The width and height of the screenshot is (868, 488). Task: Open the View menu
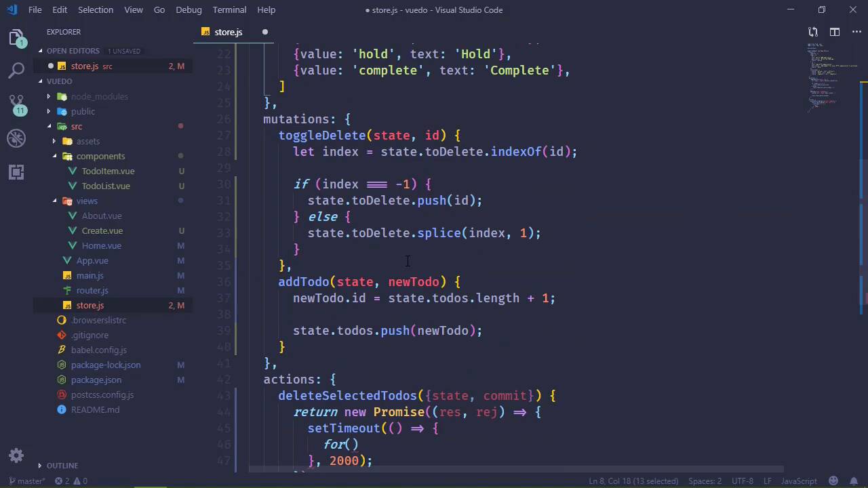pyautogui.click(x=134, y=9)
